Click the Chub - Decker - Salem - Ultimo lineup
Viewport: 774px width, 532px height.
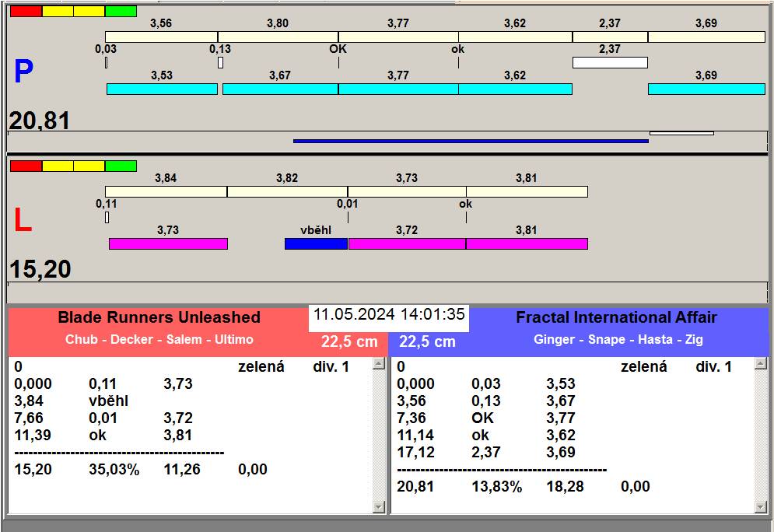click(x=159, y=340)
